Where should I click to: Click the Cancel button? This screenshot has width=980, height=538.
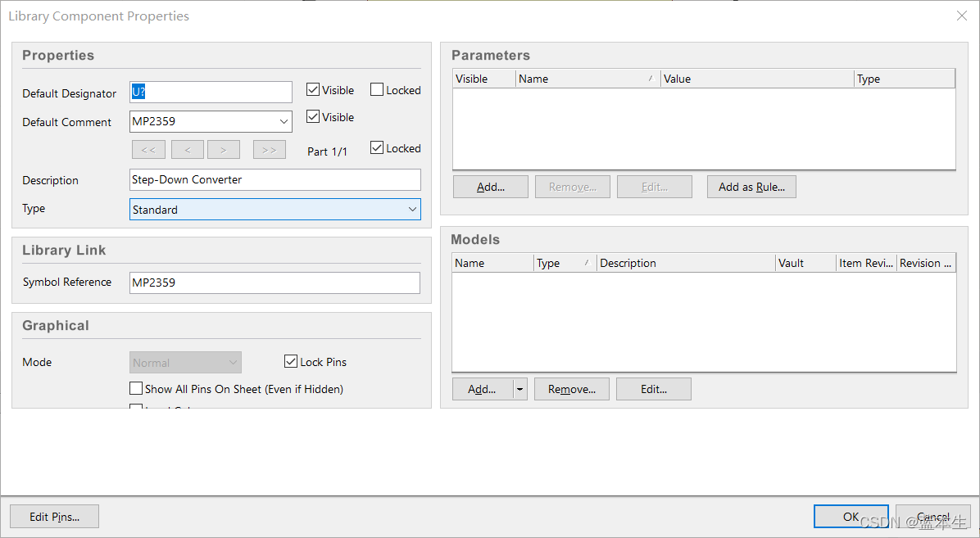(933, 517)
